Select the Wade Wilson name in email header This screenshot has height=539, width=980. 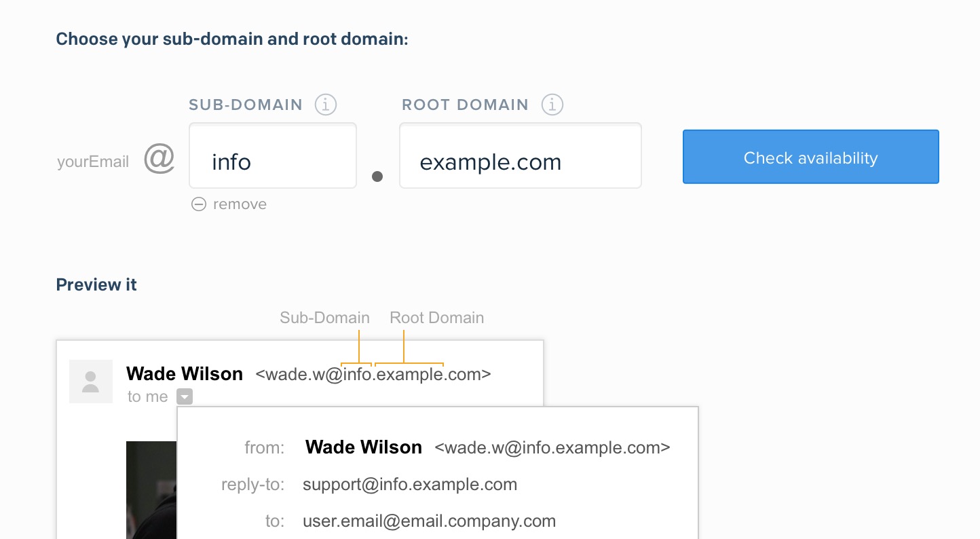[185, 374]
